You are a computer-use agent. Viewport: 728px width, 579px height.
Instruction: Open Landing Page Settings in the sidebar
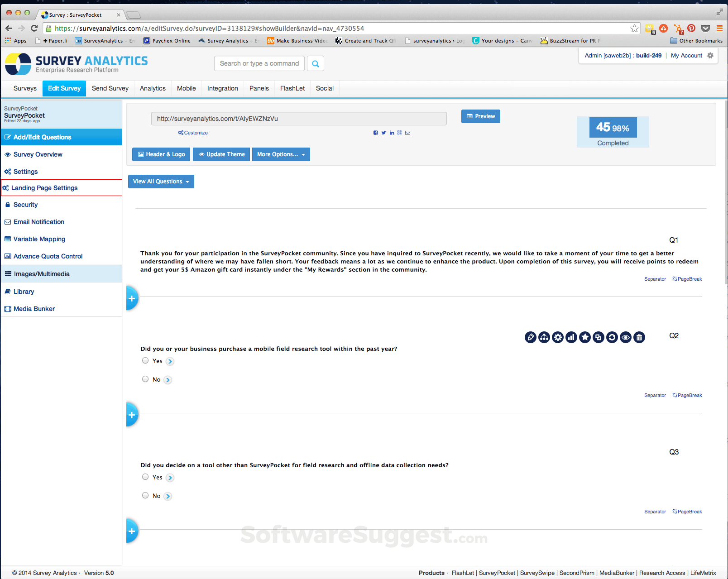tap(44, 187)
